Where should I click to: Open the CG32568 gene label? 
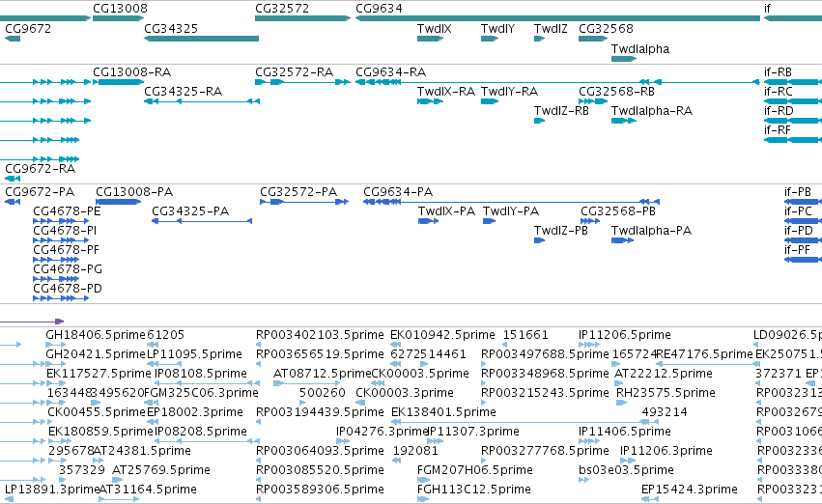pos(606,28)
